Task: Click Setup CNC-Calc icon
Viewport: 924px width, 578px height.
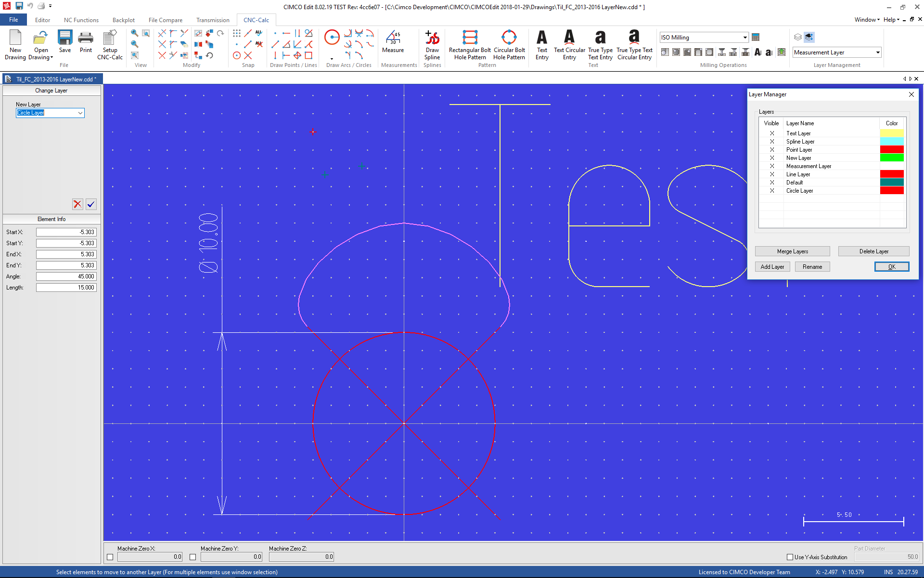Action: [110, 38]
